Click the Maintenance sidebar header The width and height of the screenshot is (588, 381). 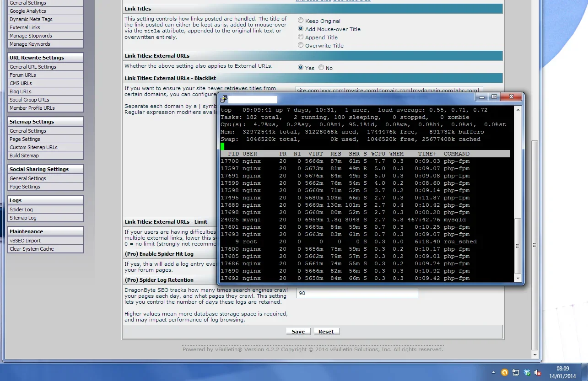[x=46, y=231]
